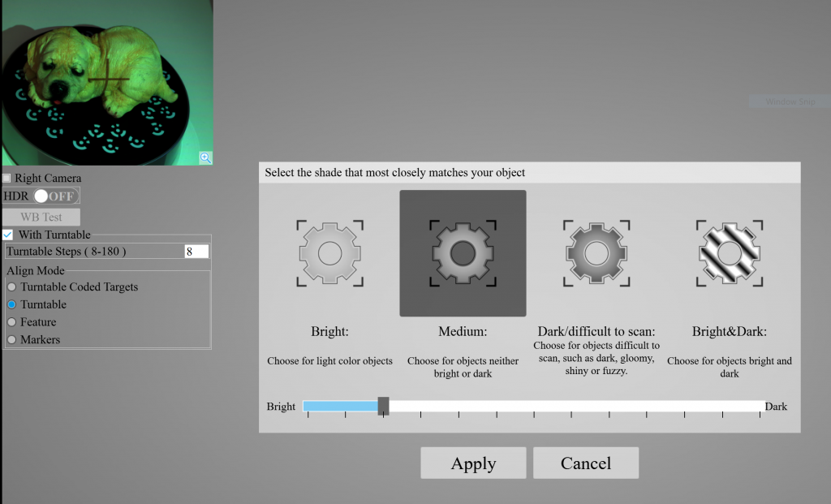Screen dimensions: 831x504
Task: Click the Turntable Steps number field
Action: pos(196,252)
